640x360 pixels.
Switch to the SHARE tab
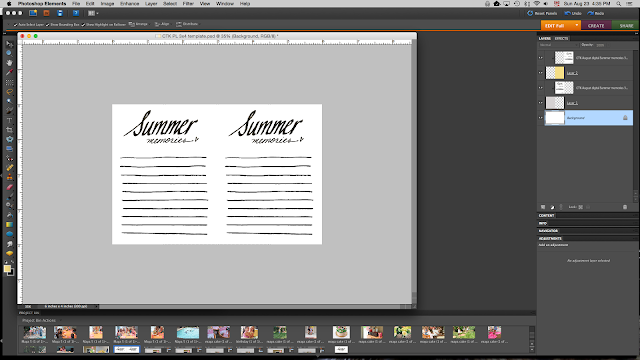tap(626, 25)
